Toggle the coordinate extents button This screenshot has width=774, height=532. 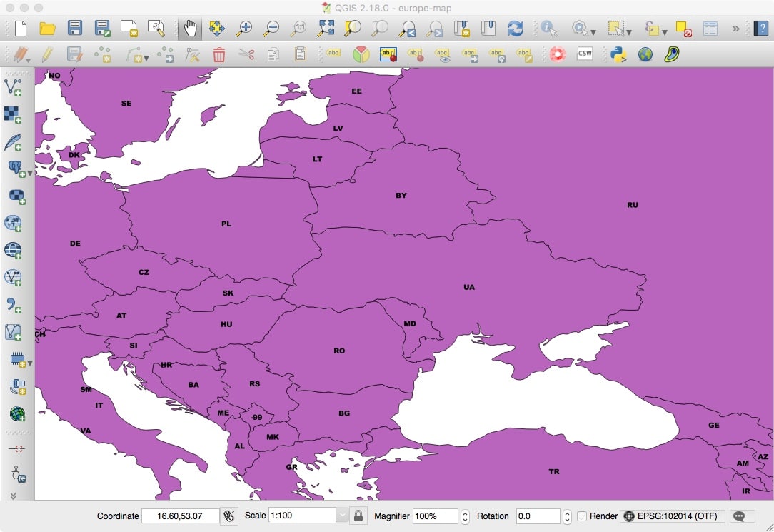[x=229, y=516]
